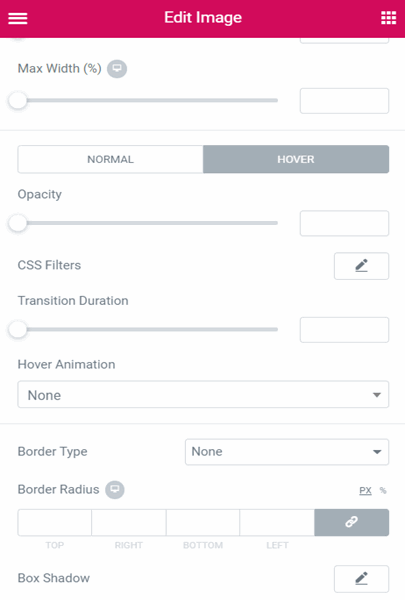Switch Border Radius unit to percent
Image resolution: width=405 pixels, height=600 pixels.
click(x=383, y=491)
